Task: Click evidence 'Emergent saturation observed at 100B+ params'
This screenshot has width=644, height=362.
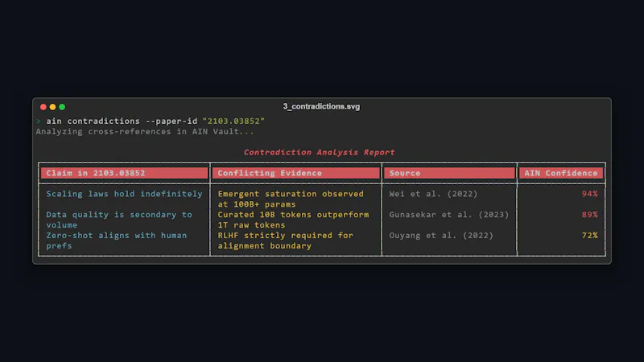Action: [x=291, y=199]
